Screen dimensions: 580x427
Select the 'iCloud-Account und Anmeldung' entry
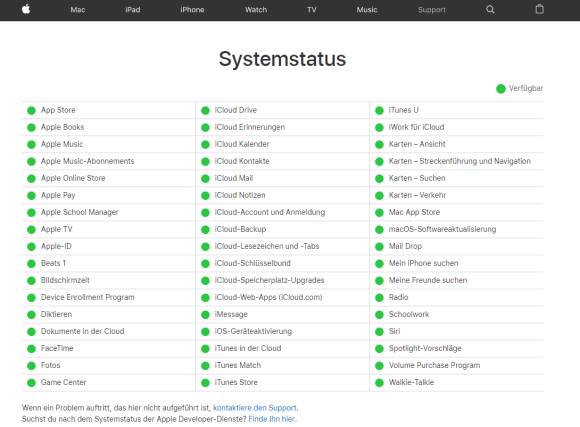(270, 212)
